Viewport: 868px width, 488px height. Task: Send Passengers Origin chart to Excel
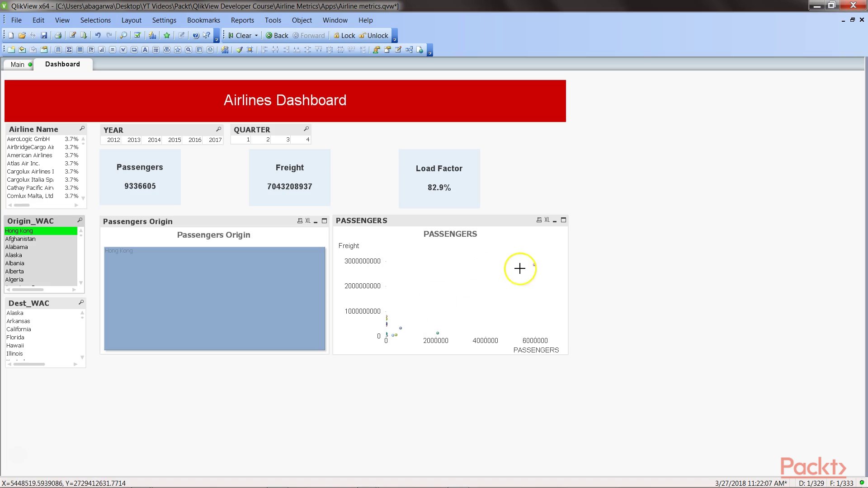307,221
